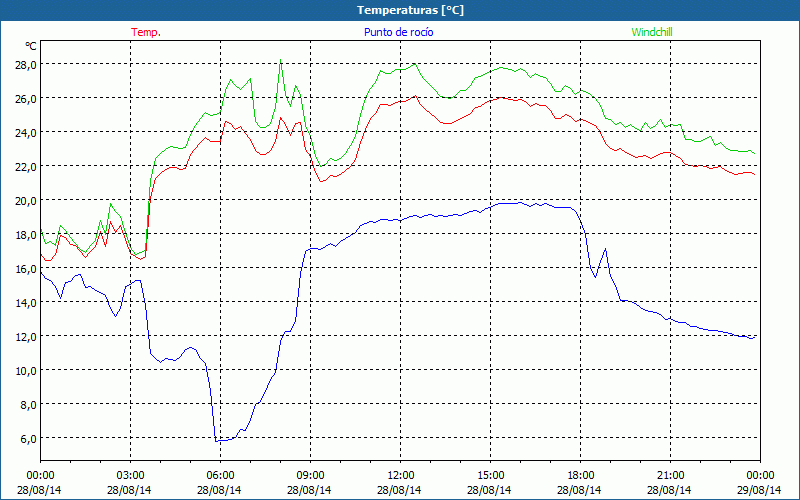This screenshot has width=800, height=500.
Task: Select the green 'Windchill' legend label
Action: (652, 32)
